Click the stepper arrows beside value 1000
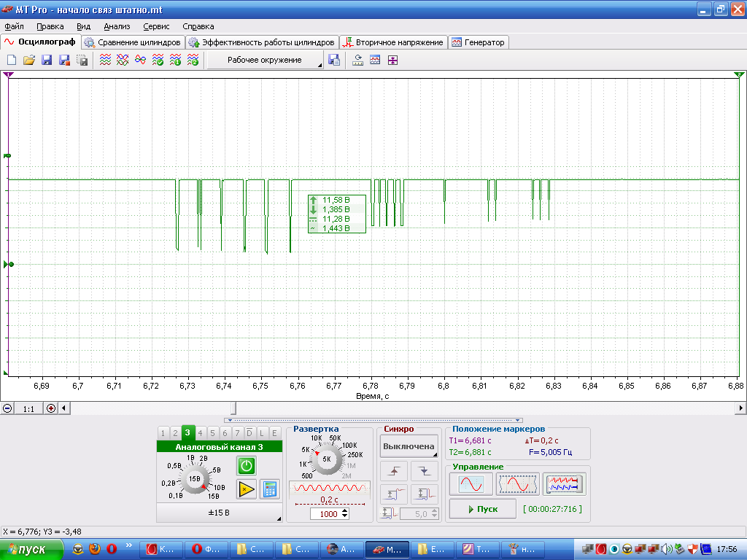 (345, 514)
